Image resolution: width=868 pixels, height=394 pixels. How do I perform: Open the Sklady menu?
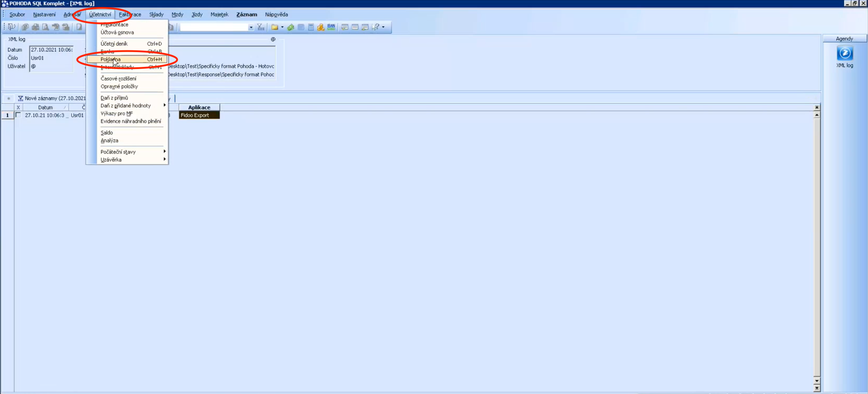point(156,14)
